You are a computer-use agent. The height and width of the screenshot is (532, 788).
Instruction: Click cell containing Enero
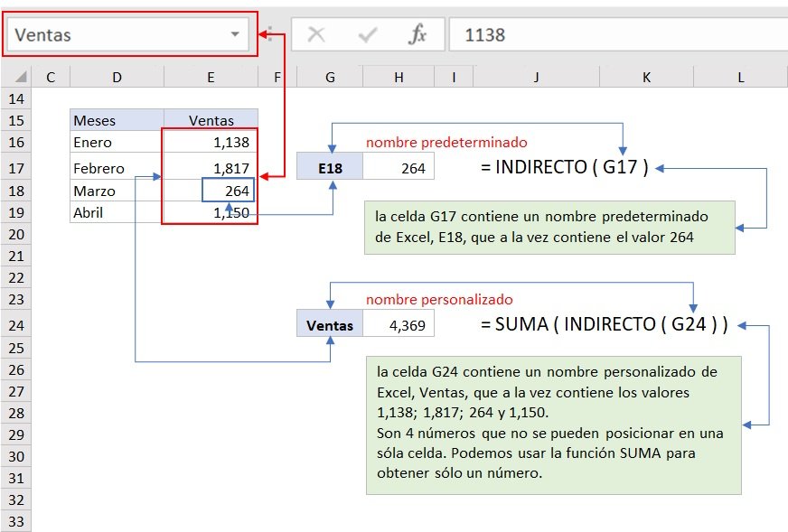click(117, 142)
